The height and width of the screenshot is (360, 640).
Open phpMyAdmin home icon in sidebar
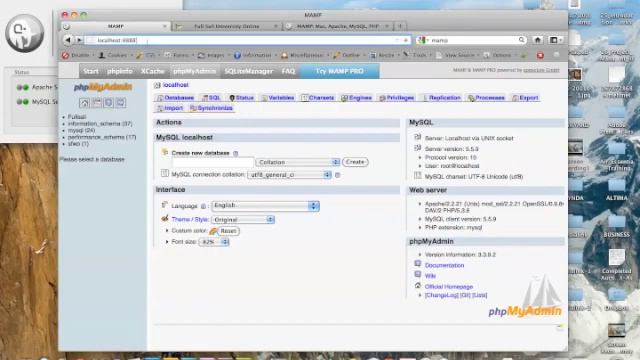(x=84, y=103)
